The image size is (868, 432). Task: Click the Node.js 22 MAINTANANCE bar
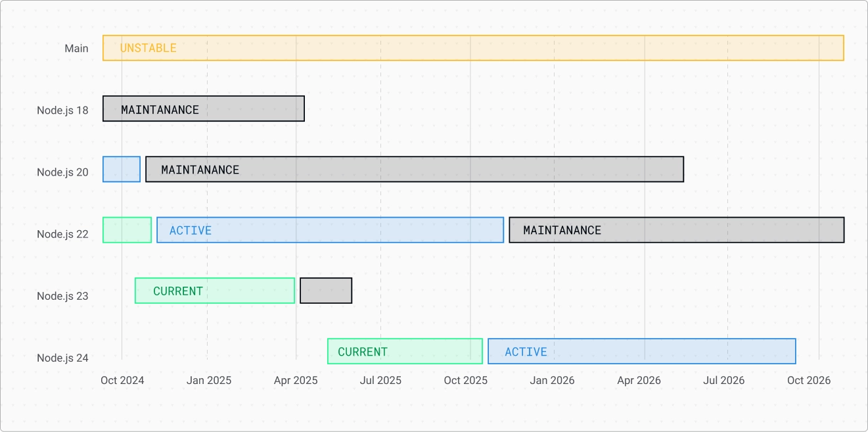point(676,230)
